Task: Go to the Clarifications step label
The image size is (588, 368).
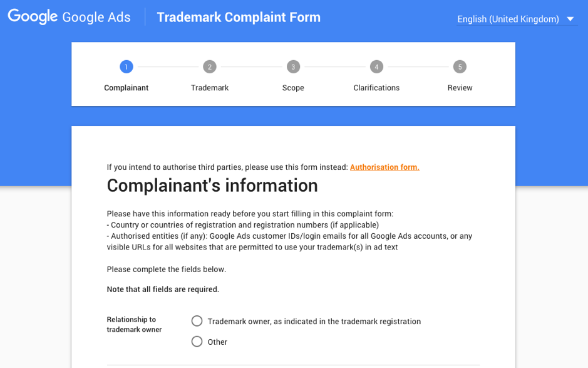Action: coord(376,88)
